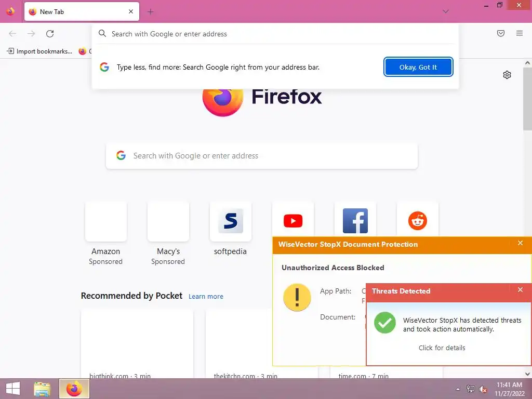Click the yellow warning exclamation icon
The height and width of the screenshot is (399, 532).
click(x=297, y=297)
